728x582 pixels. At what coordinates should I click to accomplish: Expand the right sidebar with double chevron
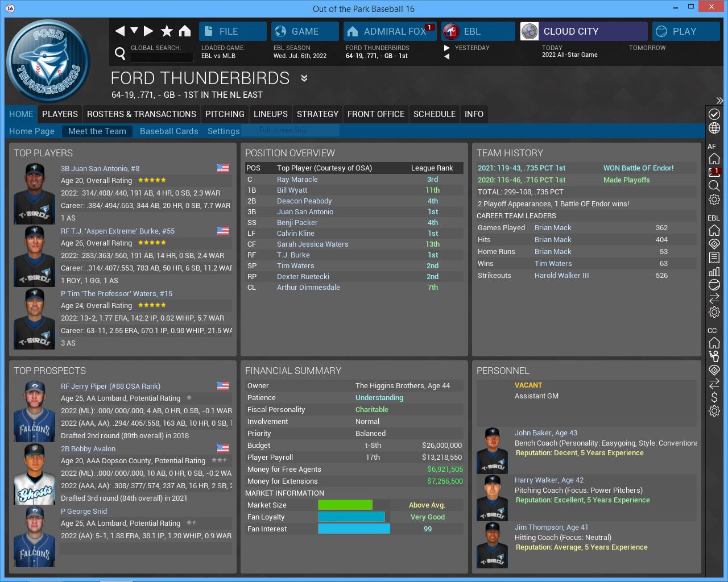(x=719, y=101)
